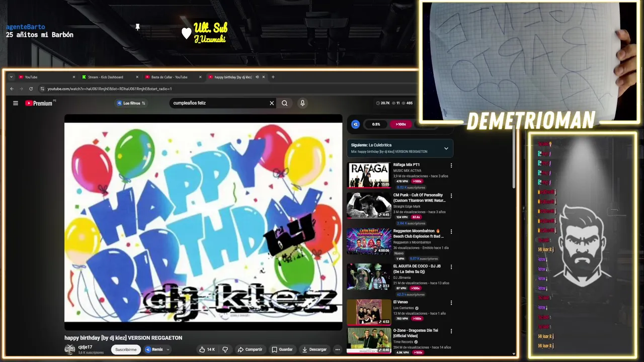Click the 20.7K stats counter in header
The width and height of the screenshot is (644, 362).
[383, 103]
